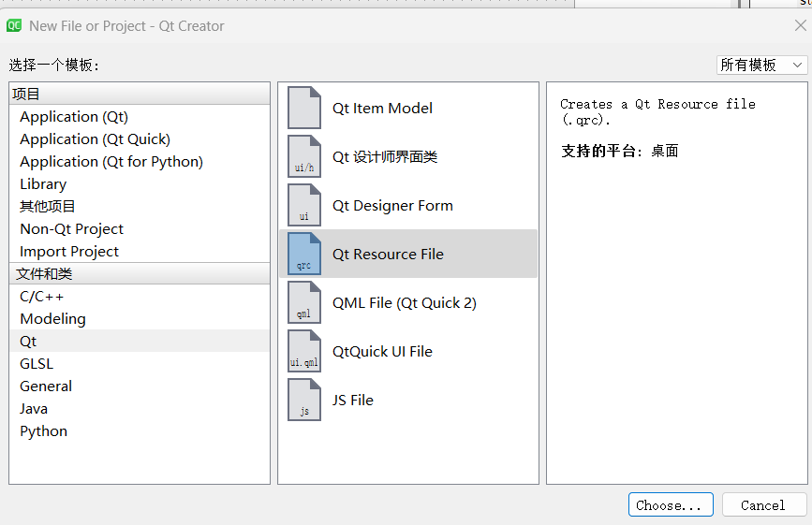
Task: Choose the Qt Designer Form template
Action: point(408,205)
